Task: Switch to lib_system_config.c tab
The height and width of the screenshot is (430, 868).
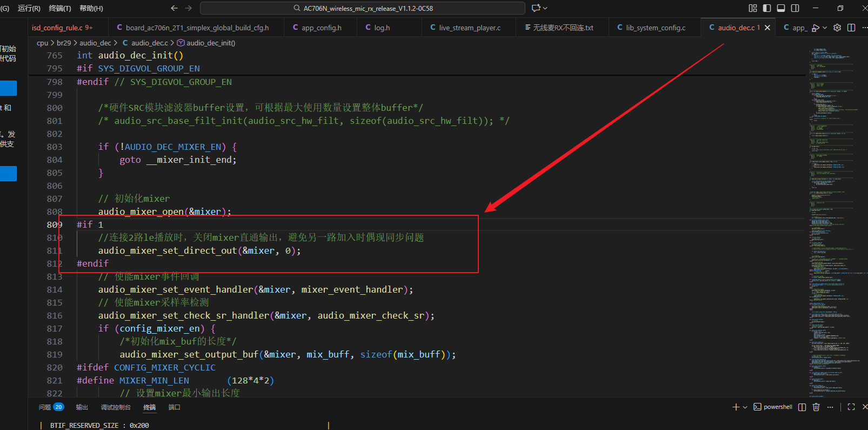Action: (656, 28)
